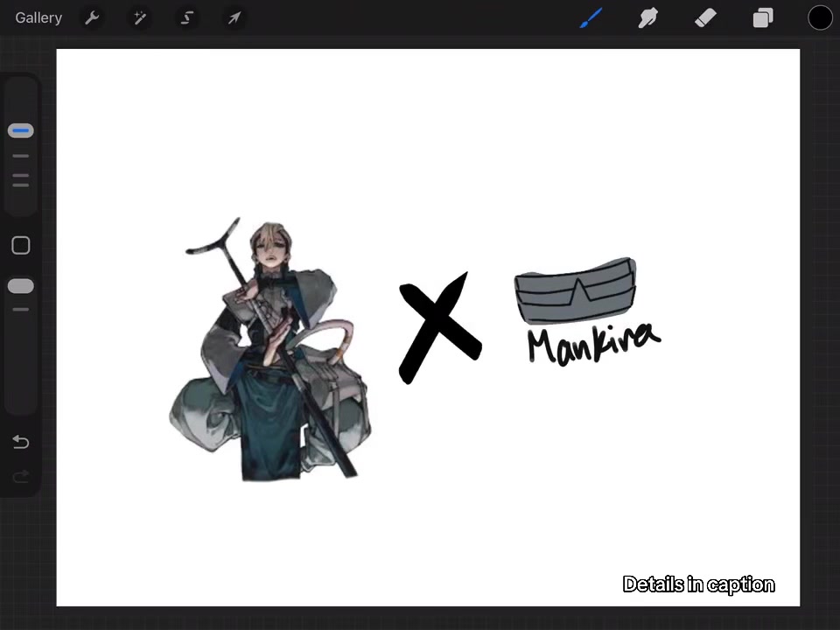Tap the gray visor drawing
Screen dimensions: 840x630
coord(576,290)
